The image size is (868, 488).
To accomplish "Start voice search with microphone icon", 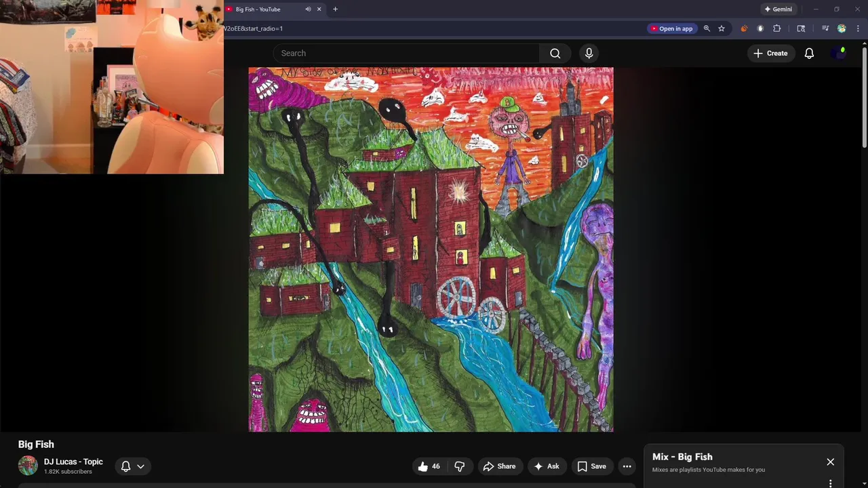I will point(589,53).
